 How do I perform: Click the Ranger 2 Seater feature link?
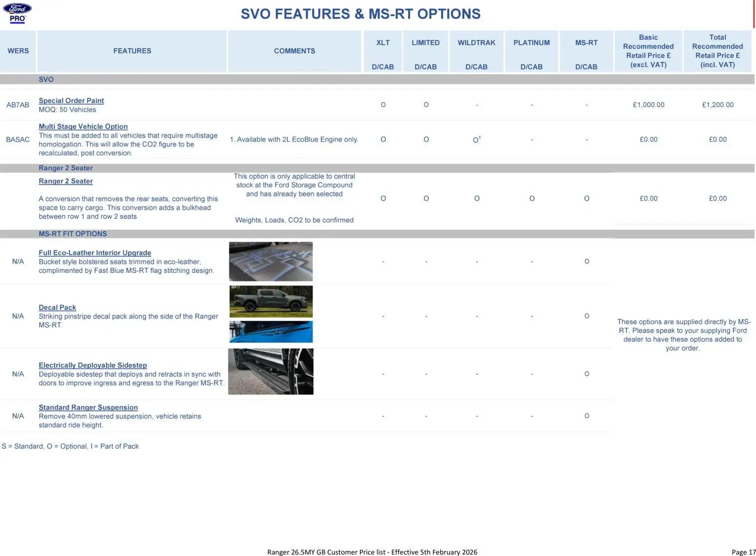click(65, 181)
